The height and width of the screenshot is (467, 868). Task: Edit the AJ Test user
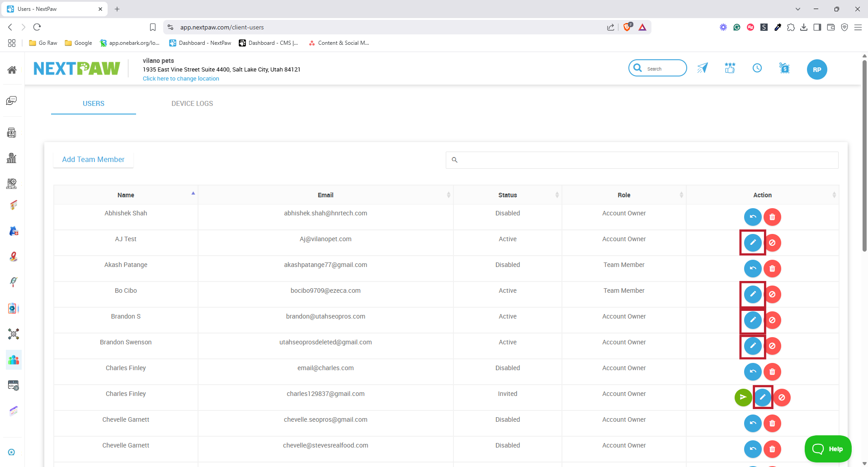click(x=753, y=243)
